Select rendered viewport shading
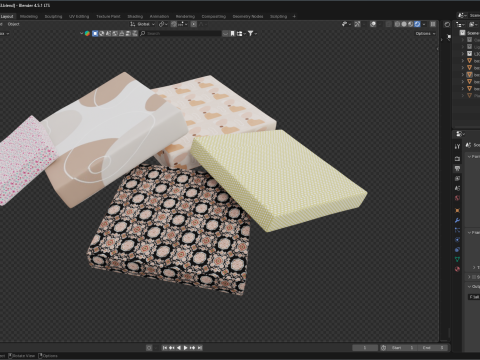This screenshot has width=480, height=360. tap(417, 24)
